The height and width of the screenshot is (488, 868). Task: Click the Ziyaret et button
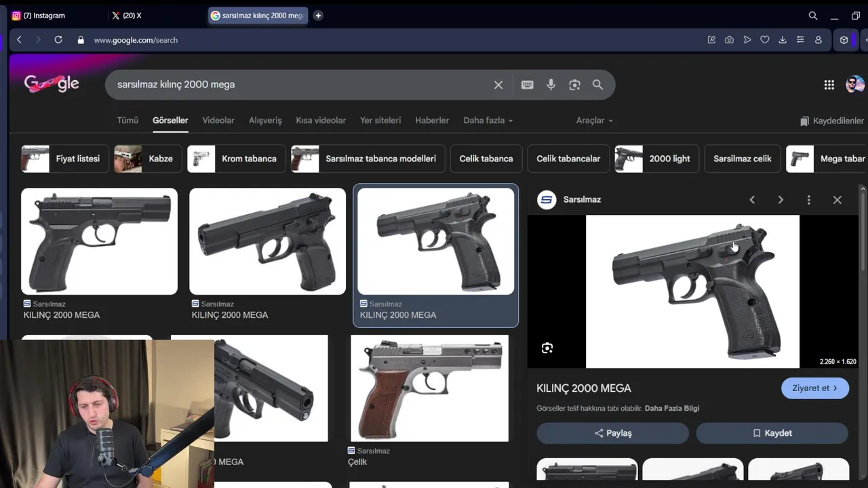(815, 388)
